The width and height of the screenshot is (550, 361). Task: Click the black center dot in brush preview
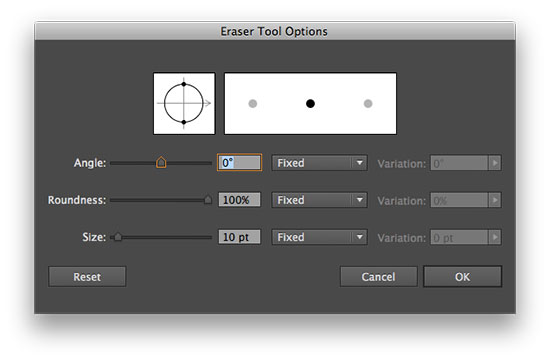310,103
